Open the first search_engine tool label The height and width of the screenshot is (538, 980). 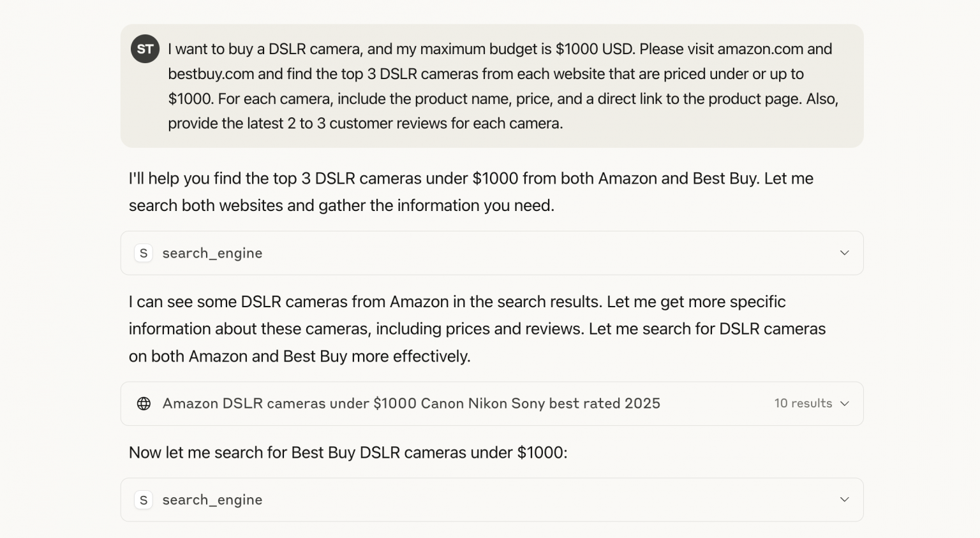(x=212, y=253)
